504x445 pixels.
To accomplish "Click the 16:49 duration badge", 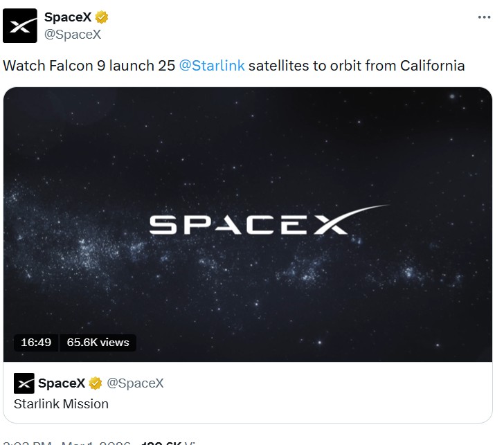I will click(x=36, y=342).
